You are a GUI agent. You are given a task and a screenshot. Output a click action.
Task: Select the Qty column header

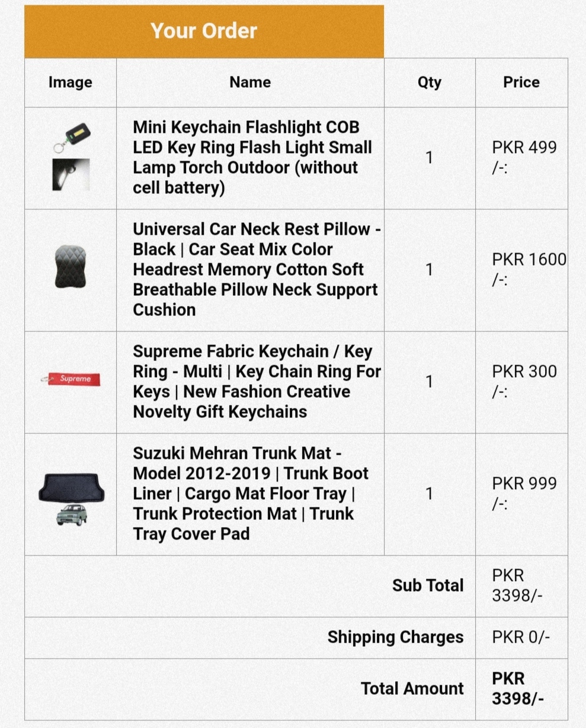tap(430, 82)
